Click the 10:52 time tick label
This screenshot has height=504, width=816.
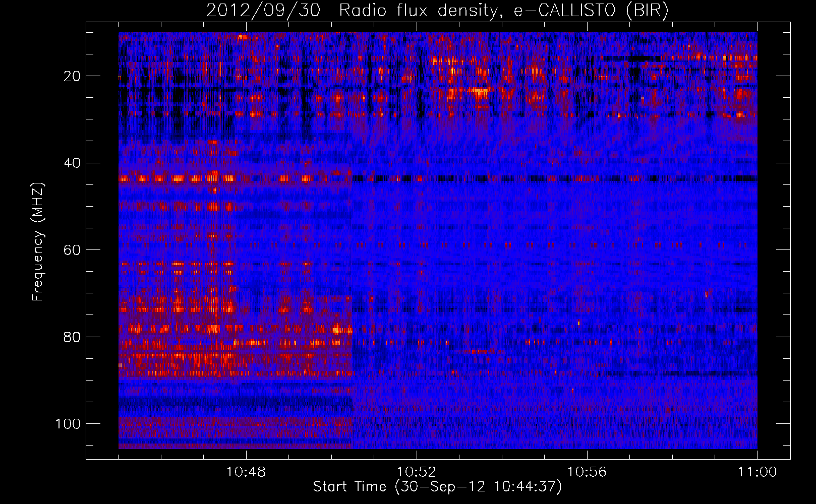417,472
